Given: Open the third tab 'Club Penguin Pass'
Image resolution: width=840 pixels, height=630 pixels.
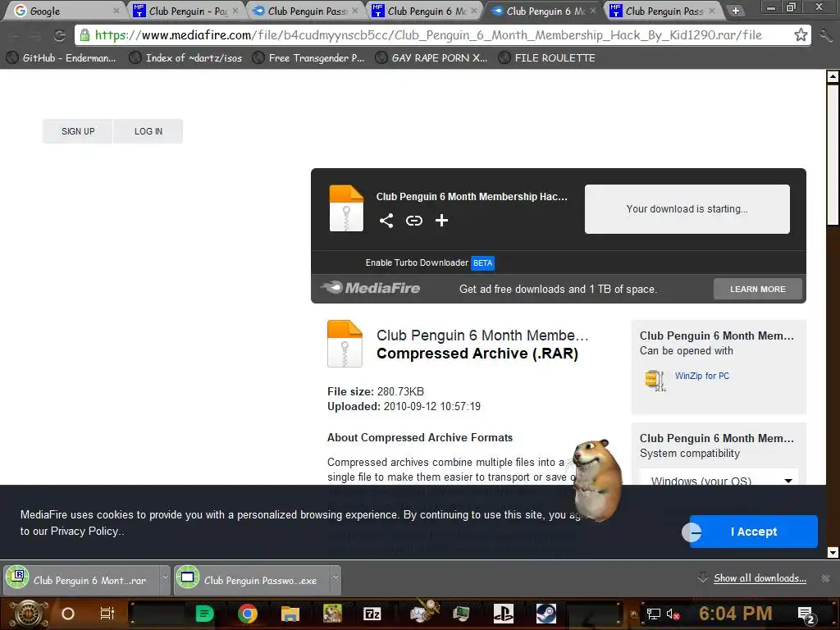Looking at the screenshot, I should [304, 11].
